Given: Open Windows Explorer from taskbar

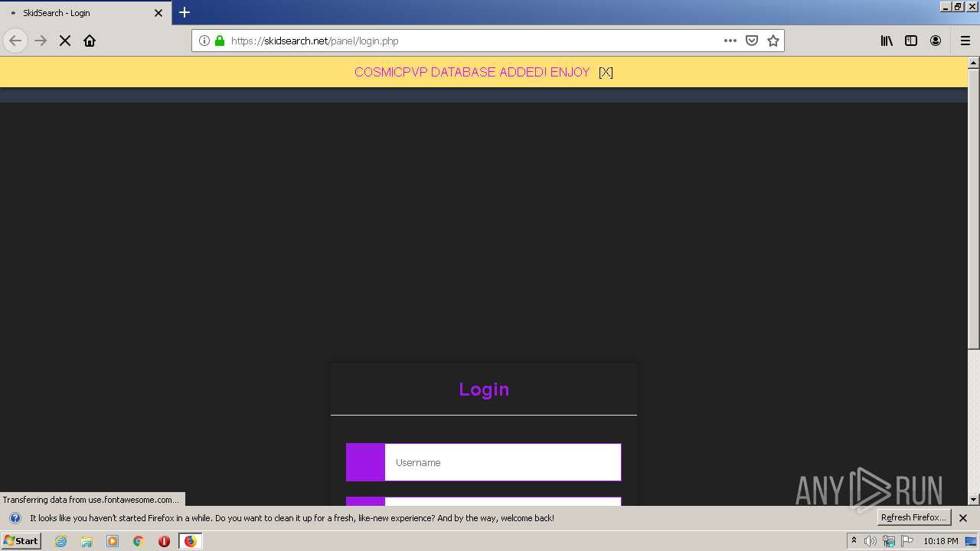Looking at the screenshot, I should (87, 541).
